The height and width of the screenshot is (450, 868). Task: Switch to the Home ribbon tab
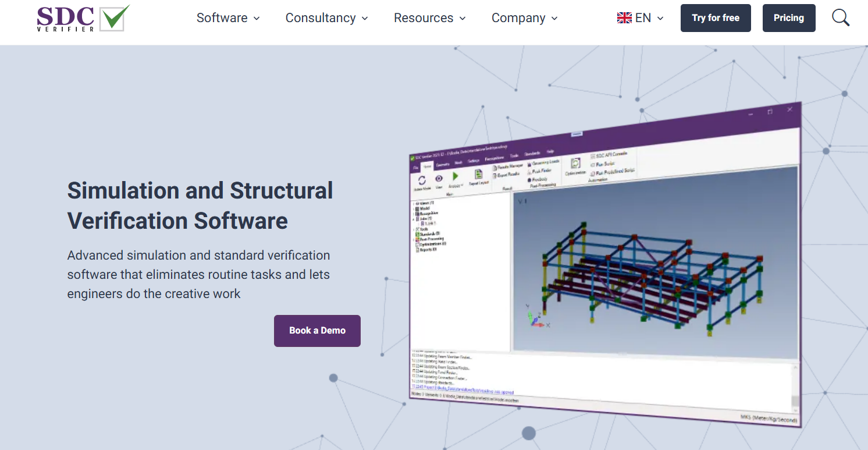pyautogui.click(x=427, y=166)
